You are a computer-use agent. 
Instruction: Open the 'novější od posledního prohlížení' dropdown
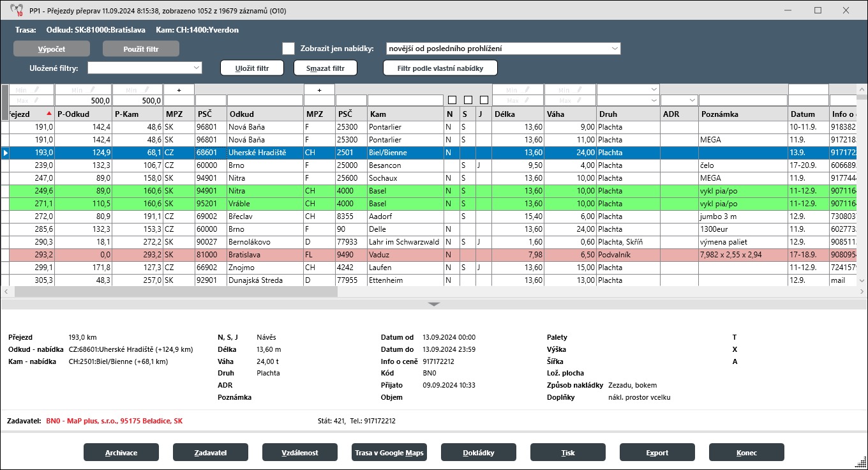click(614, 49)
